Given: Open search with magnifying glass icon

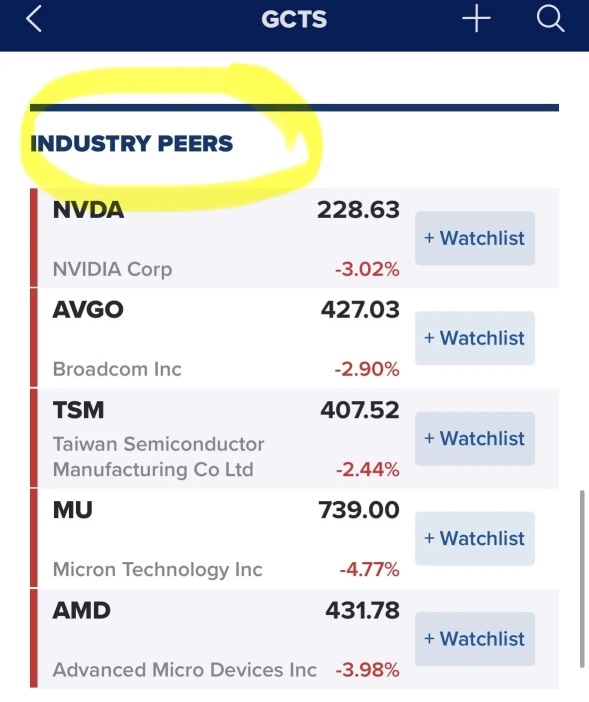Looking at the screenshot, I should point(550,19).
